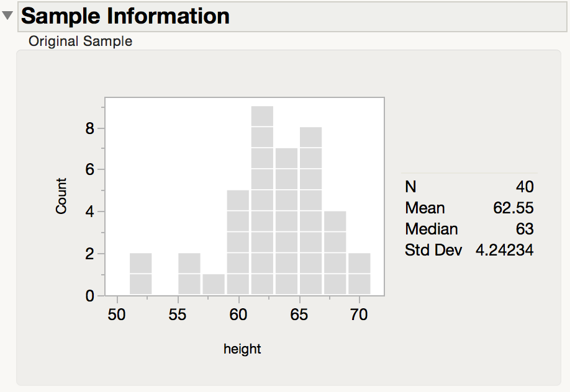Click the y-axis tick label 8

pyautogui.click(x=90, y=128)
